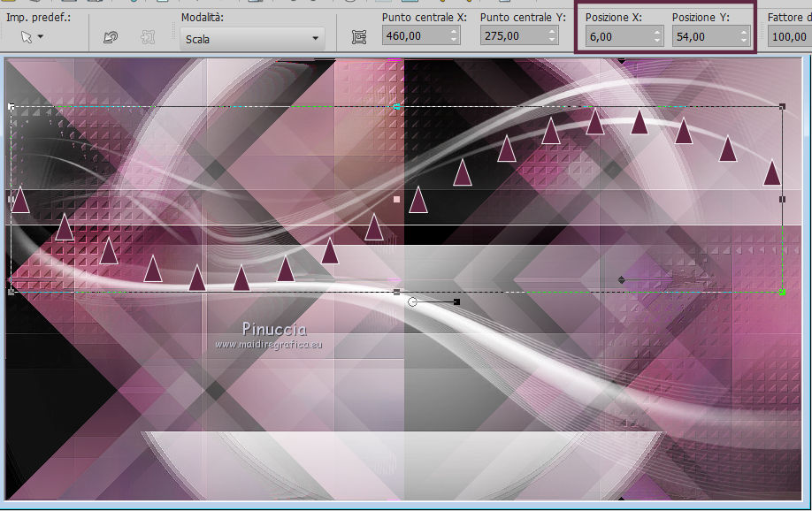812x511 pixels.
Task: Increase Punto centrale X with up arrow
Action: click(x=454, y=32)
